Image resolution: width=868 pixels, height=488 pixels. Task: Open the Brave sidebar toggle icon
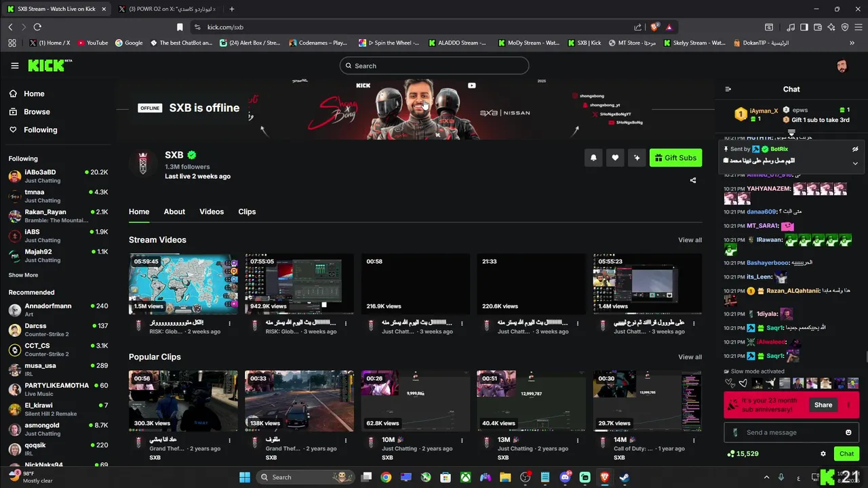point(804,27)
